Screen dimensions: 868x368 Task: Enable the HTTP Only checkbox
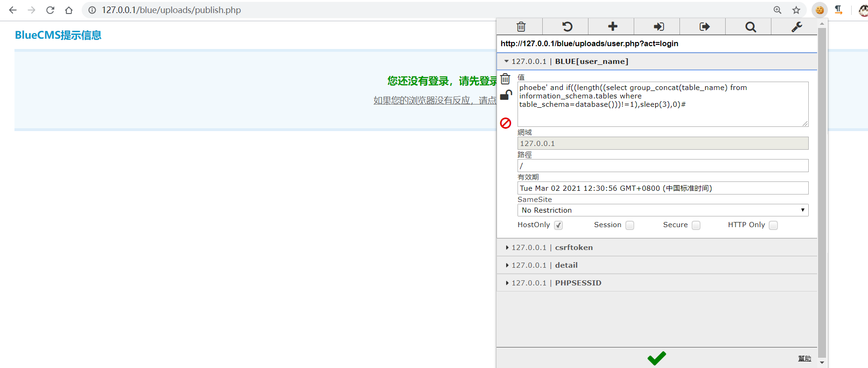tap(773, 225)
